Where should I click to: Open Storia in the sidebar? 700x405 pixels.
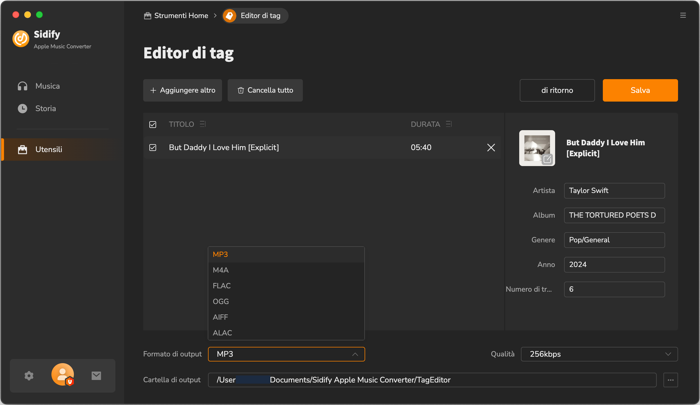tap(45, 109)
